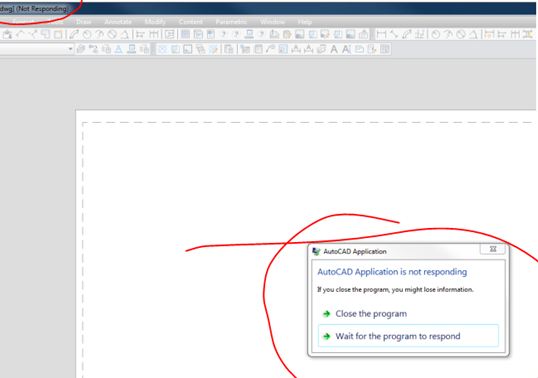Select the Single Line Text 'A|' icon
Screen dimensions: 538x378
click(x=346, y=49)
